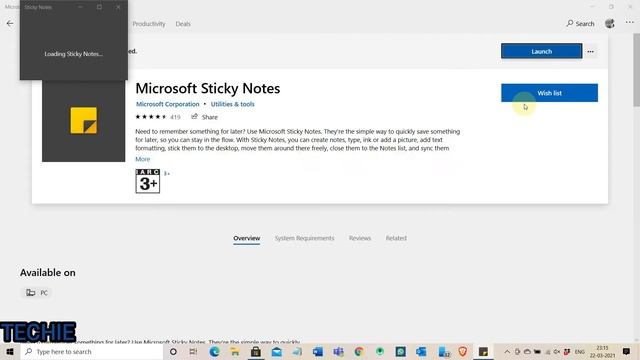Click the Microsoft Sticky Notes title
The height and width of the screenshot is (360, 640).
[208, 88]
